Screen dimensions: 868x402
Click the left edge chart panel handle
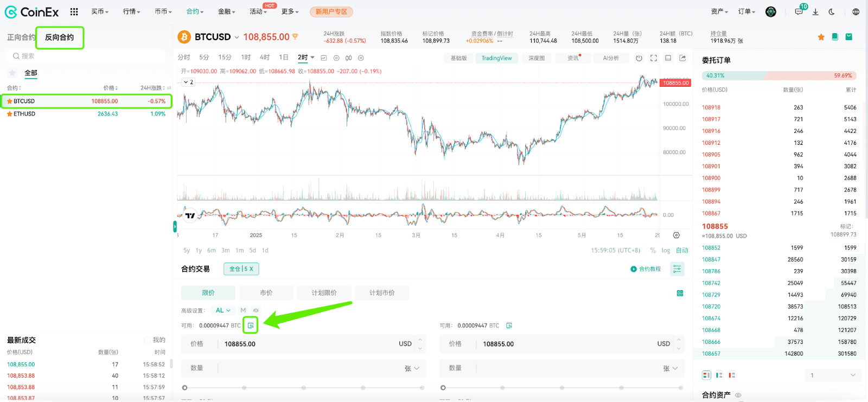coord(175,226)
